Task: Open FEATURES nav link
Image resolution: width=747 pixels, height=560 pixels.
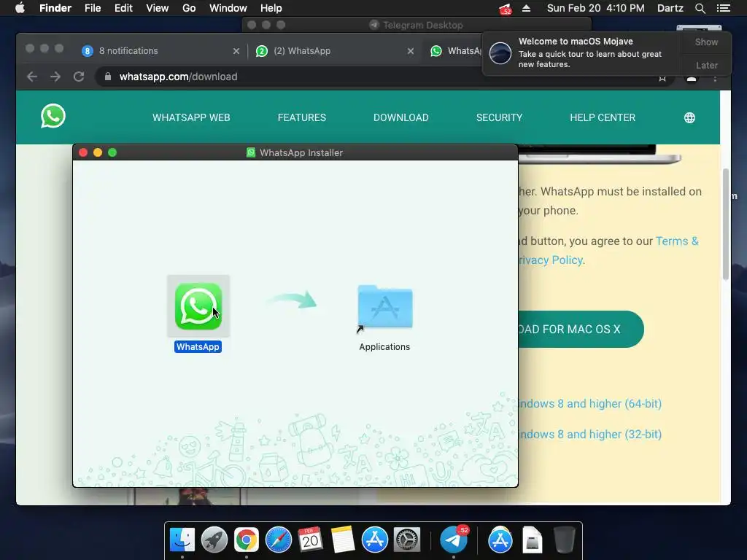Action: [301, 117]
